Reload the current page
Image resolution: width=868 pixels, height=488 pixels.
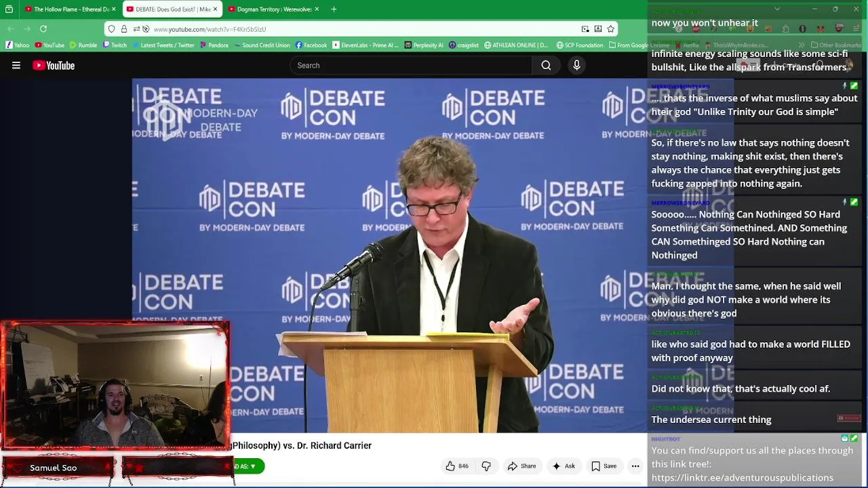[x=43, y=29]
